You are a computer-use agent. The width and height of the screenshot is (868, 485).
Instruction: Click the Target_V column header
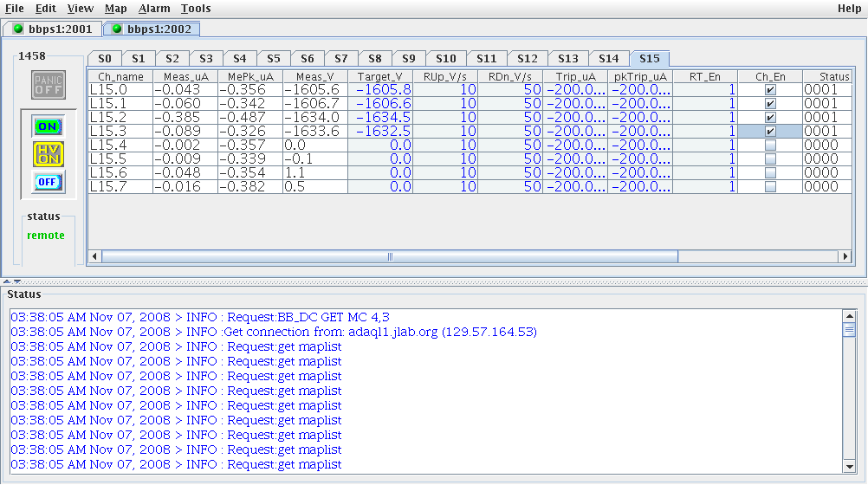coord(379,76)
